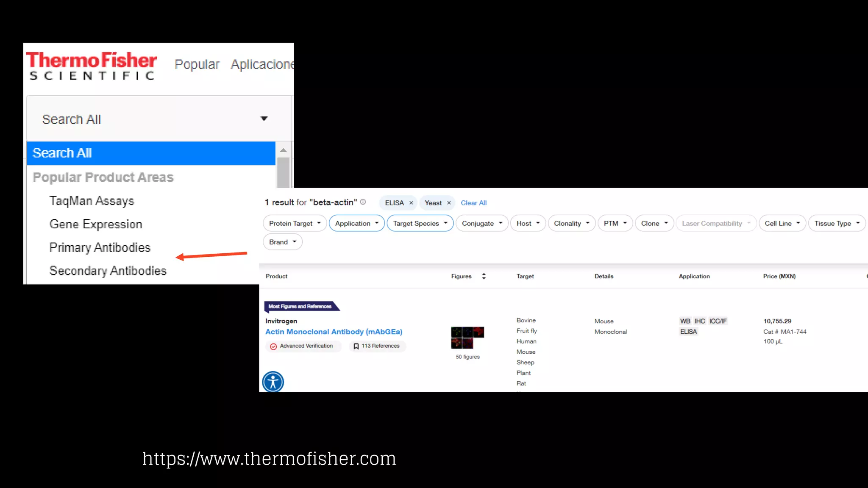This screenshot has width=868, height=488.
Task: Expand the Brand filter dropdown
Action: coord(283,242)
